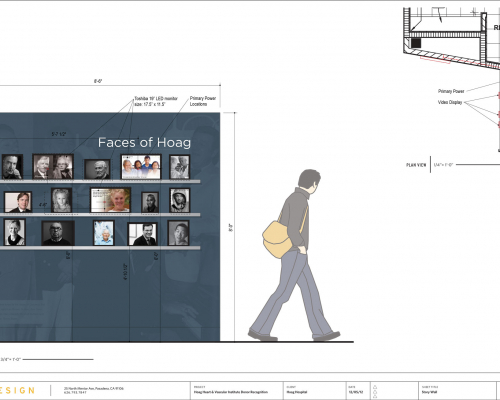
Task: Click the Hoag Hospital client field
Action: coord(297,392)
